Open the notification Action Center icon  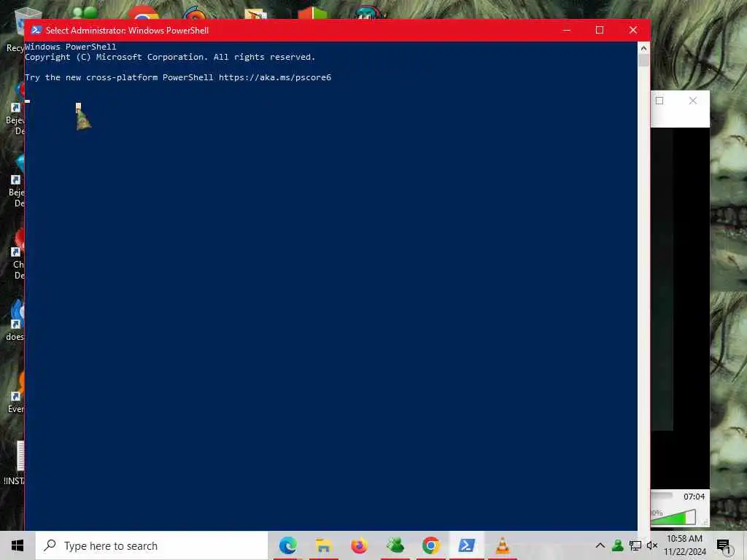pos(724,545)
